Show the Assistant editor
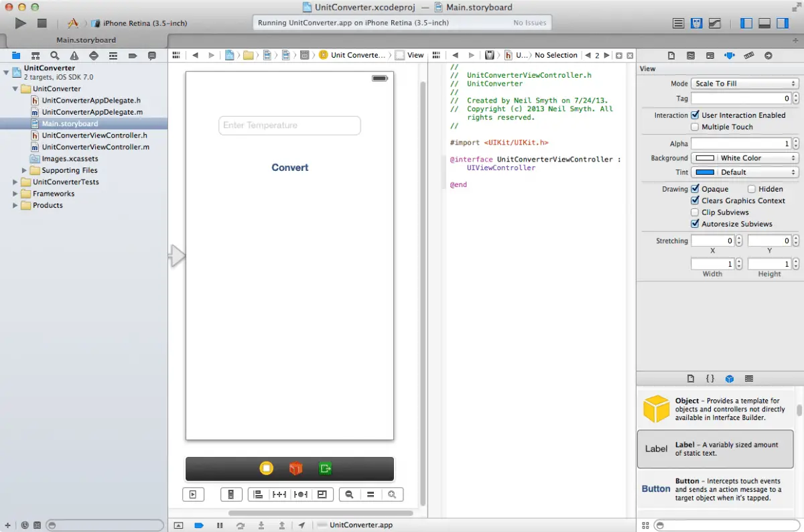804x532 pixels. click(x=697, y=23)
